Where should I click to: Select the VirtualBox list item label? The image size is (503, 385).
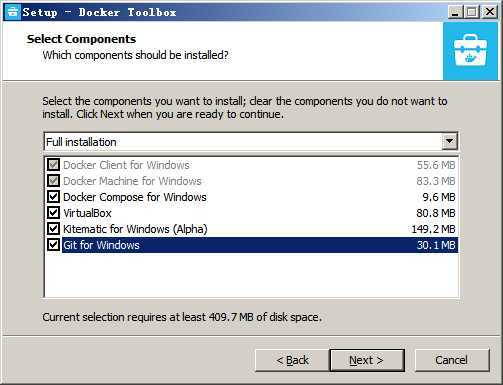(x=87, y=213)
